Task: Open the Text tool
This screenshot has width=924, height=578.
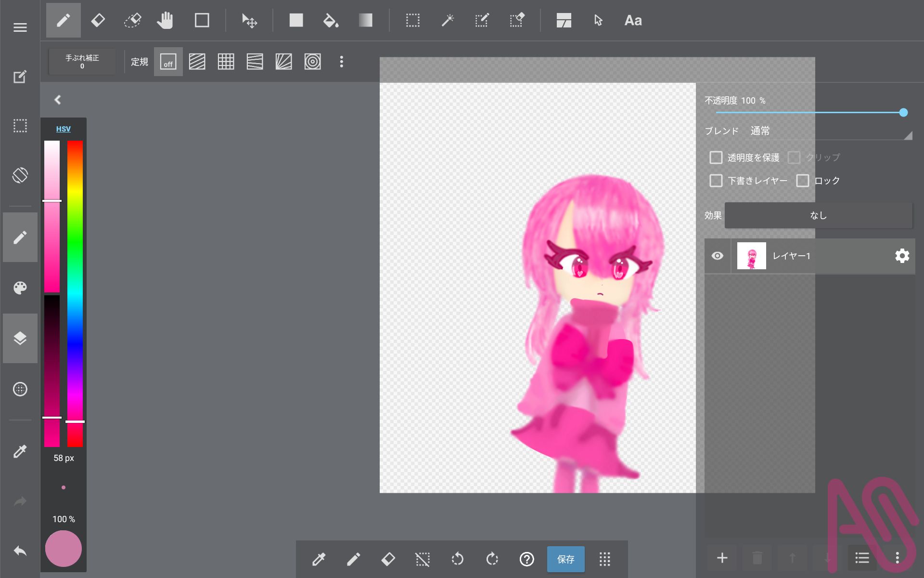Action: pyautogui.click(x=633, y=20)
